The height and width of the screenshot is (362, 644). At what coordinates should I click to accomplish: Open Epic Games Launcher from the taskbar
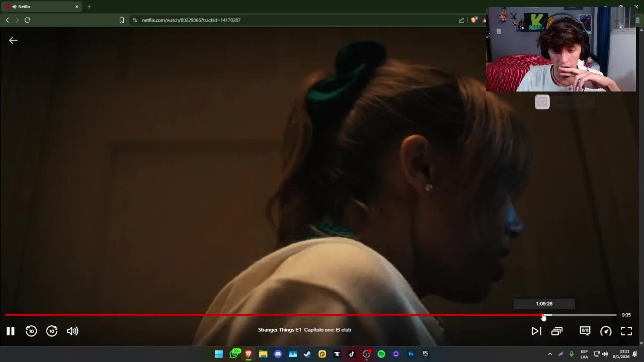[x=426, y=354]
